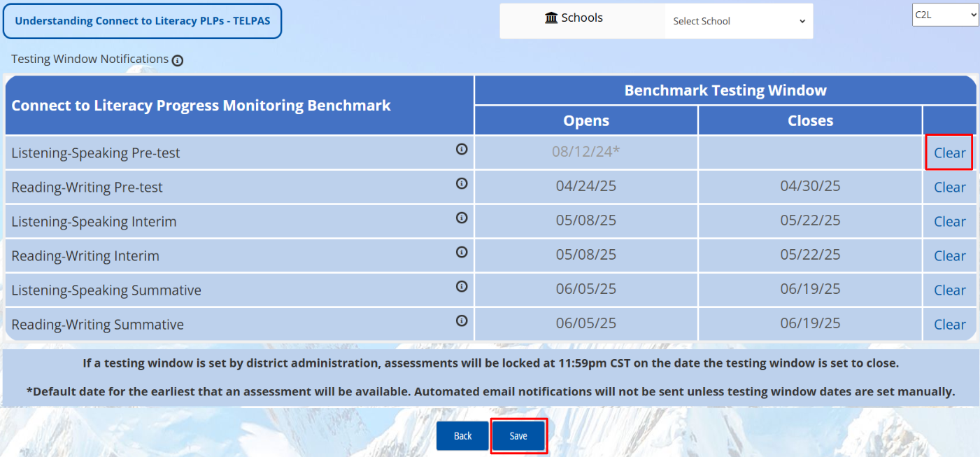This screenshot has width=980, height=457.
Task: Click the Reading-Writing Interim row label
Action: pyautogui.click(x=85, y=256)
